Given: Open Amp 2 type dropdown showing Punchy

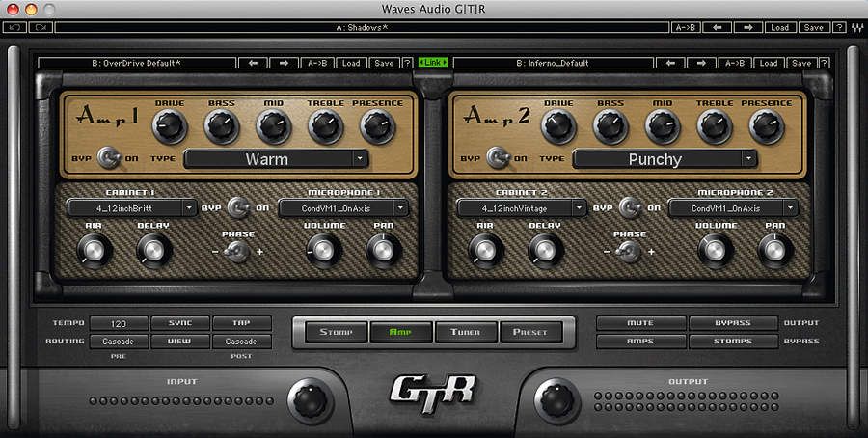Looking at the screenshot, I should click(665, 159).
